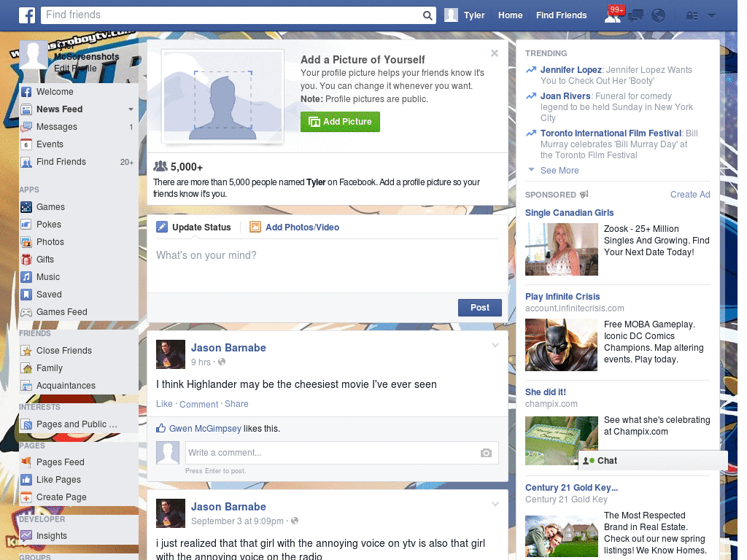Click the What's on your mind box
Screen dimensions: 747x560
(x=328, y=265)
